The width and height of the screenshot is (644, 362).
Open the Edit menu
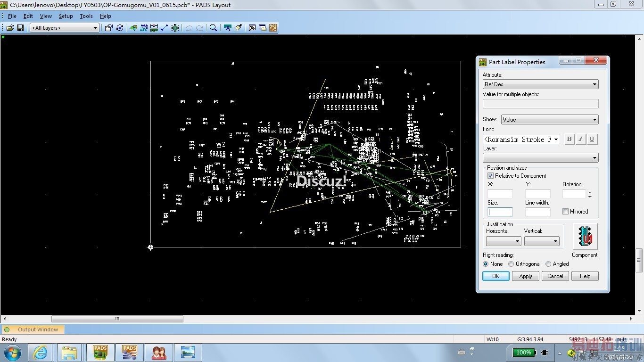coord(28,16)
